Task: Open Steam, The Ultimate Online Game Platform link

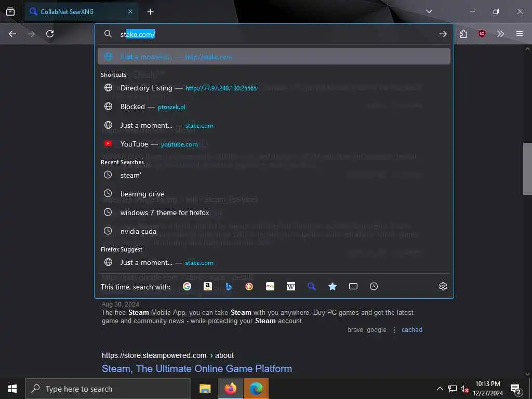Action: (x=197, y=368)
